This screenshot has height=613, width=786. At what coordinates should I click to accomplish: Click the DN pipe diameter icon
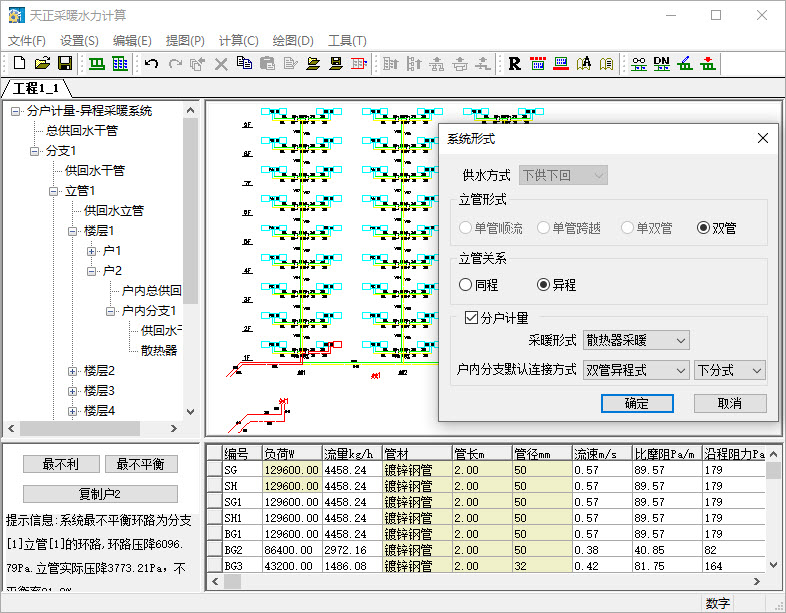click(x=662, y=63)
